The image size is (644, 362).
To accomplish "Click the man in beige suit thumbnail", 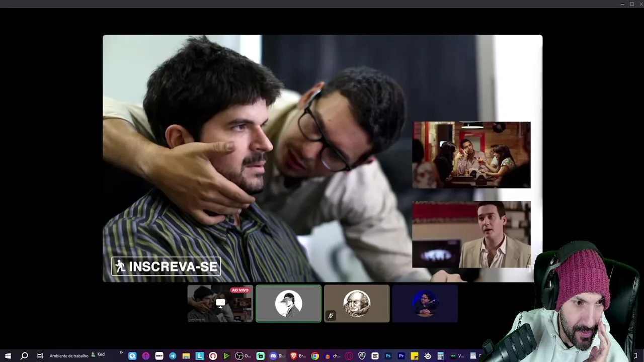I will click(x=471, y=234).
